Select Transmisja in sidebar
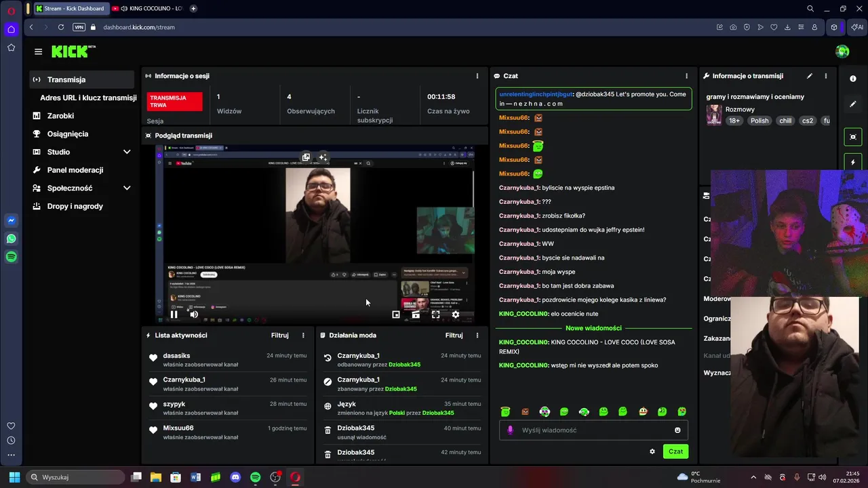 (82, 79)
